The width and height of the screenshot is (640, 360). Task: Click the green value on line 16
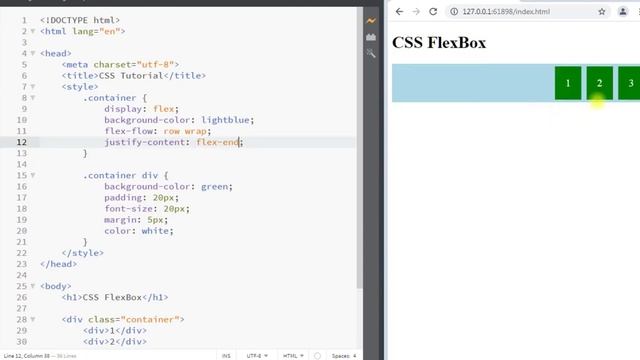click(x=214, y=187)
